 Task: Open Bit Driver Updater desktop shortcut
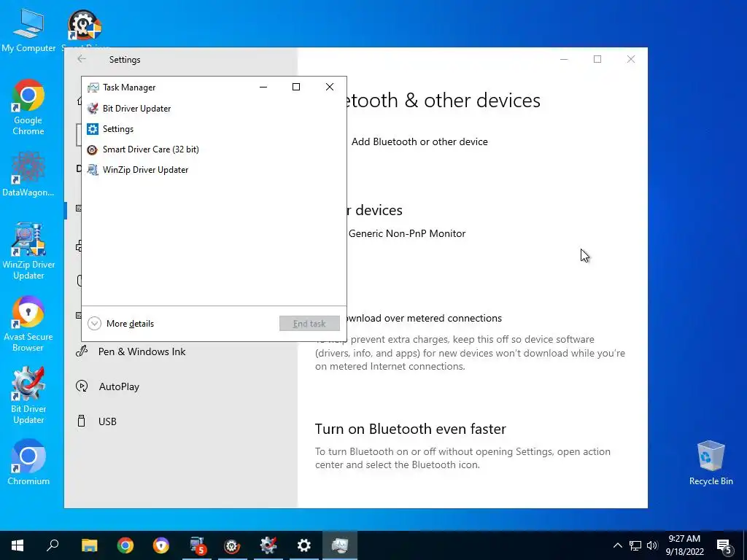point(28,396)
